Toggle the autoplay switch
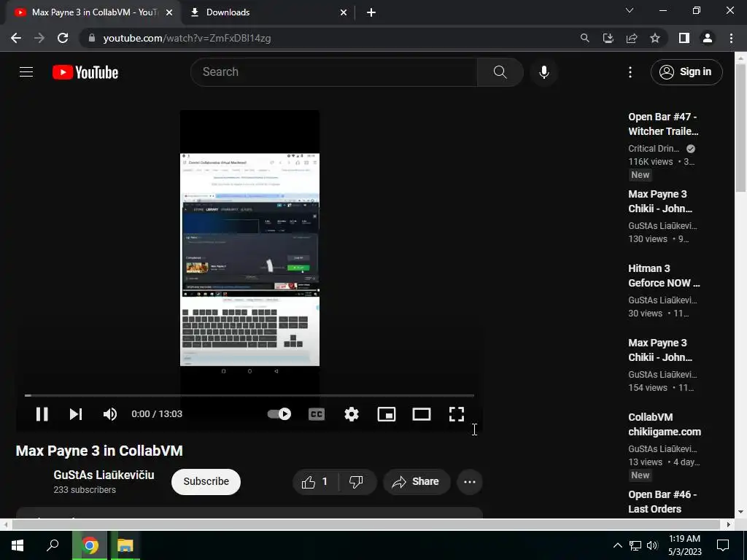747x560 pixels. 279,414
